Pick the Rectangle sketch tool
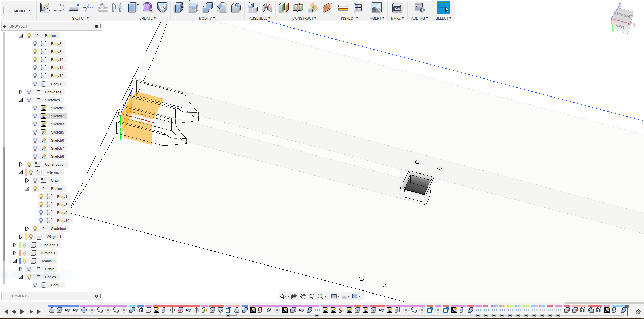Image resolution: width=644 pixels, height=319 pixels. (73, 8)
